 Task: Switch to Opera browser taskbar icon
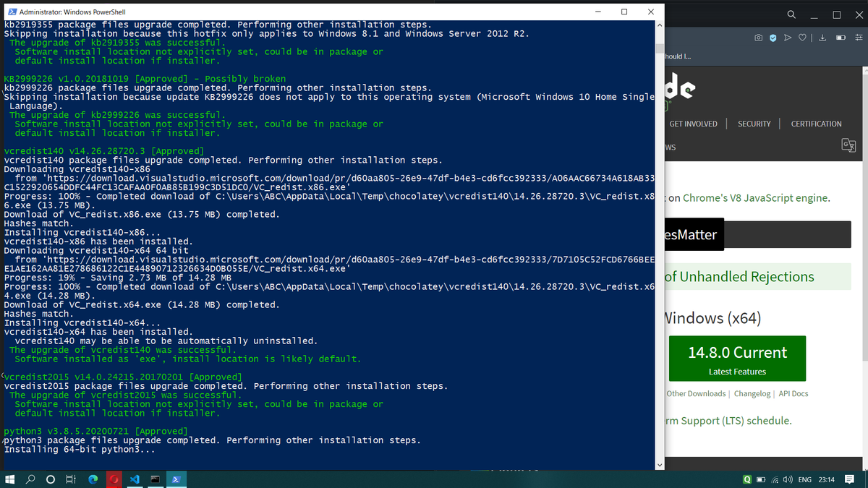coord(114,479)
